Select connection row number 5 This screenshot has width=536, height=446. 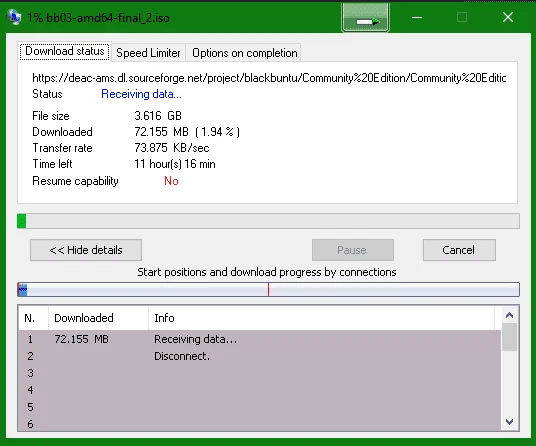[x=260, y=407]
